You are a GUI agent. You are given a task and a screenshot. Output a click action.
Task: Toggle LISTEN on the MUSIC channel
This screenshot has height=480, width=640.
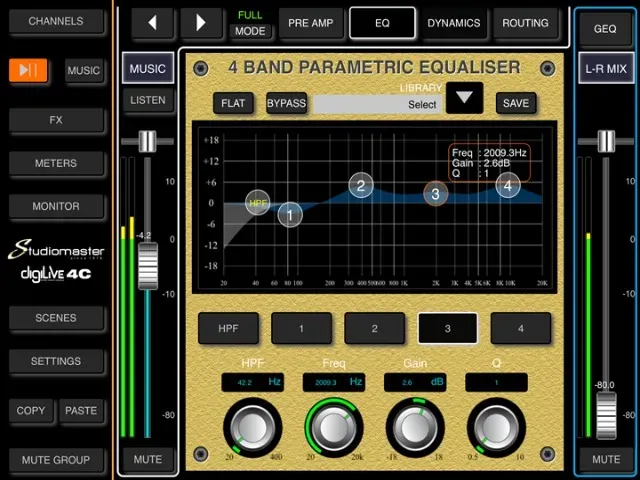[148, 100]
